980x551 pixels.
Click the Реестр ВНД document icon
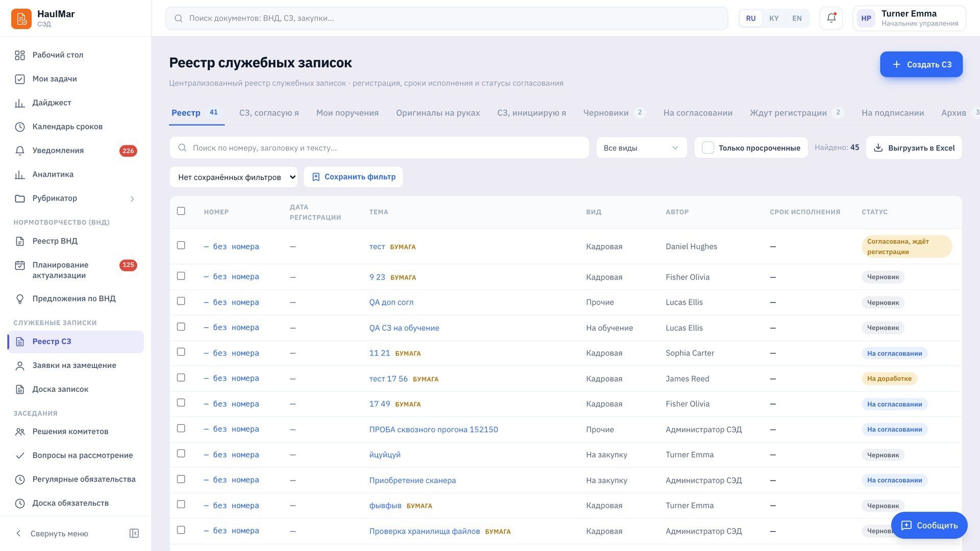(20, 241)
